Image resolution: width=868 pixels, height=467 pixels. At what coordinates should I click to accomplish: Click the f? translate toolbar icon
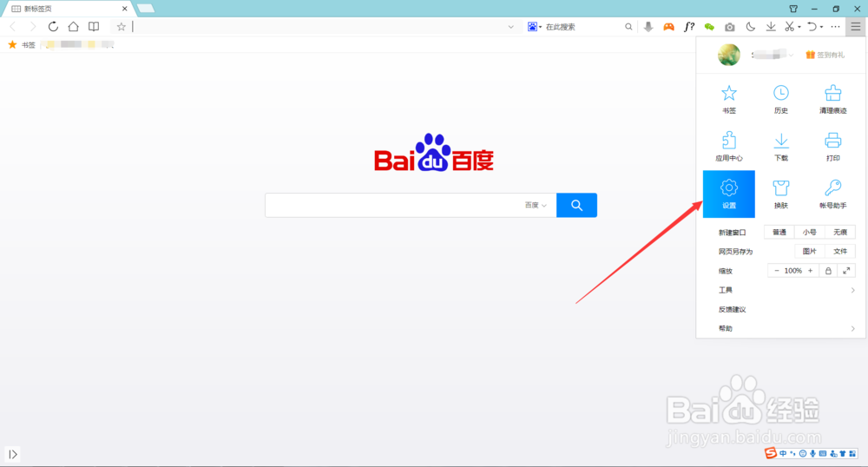[x=689, y=27]
